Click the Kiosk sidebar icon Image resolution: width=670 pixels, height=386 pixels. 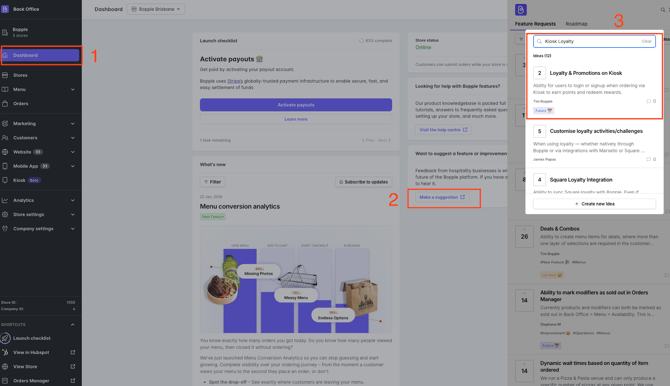(x=5, y=180)
